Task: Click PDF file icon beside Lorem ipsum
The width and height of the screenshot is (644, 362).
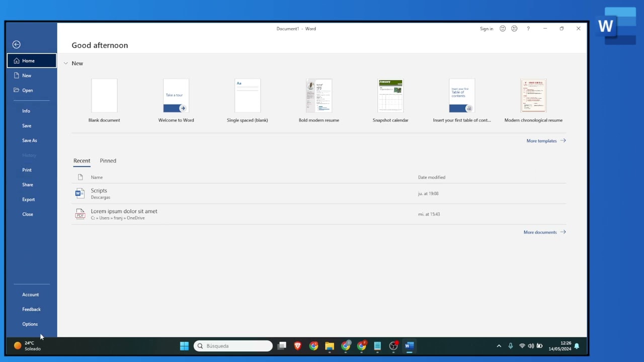Action: pyautogui.click(x=79, y=214)
